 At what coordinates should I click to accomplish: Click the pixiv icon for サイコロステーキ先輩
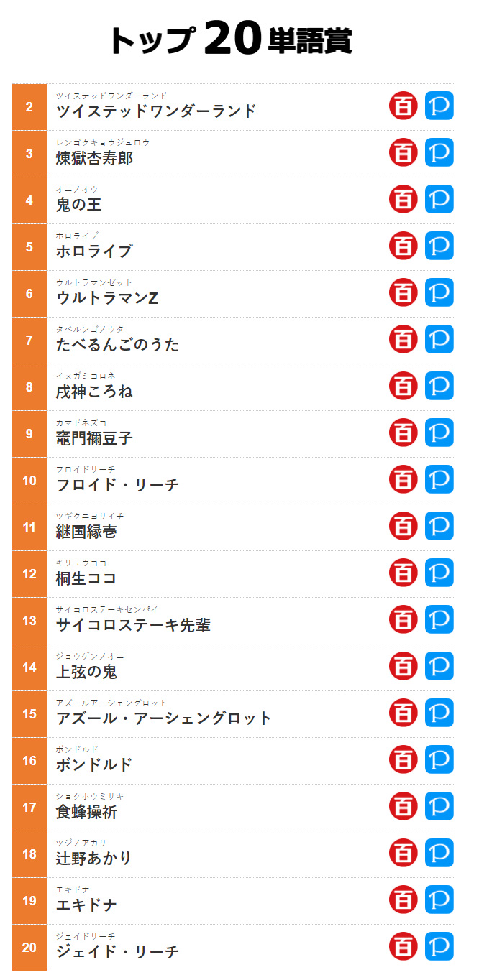(x=439, y=619)
